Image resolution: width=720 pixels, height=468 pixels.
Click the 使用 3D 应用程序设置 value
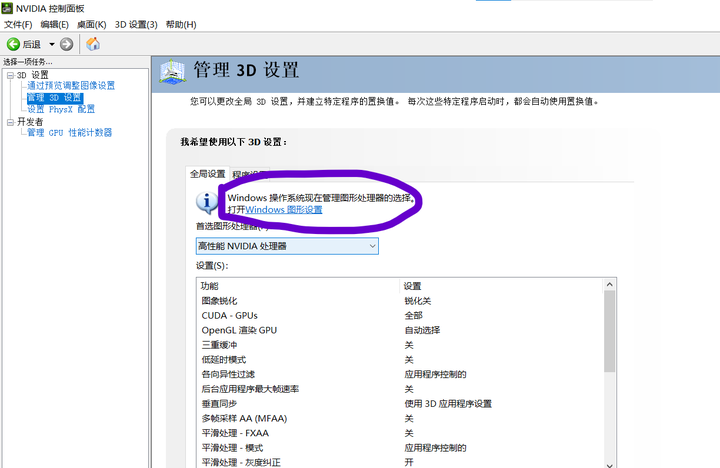[x=448, y=404]
